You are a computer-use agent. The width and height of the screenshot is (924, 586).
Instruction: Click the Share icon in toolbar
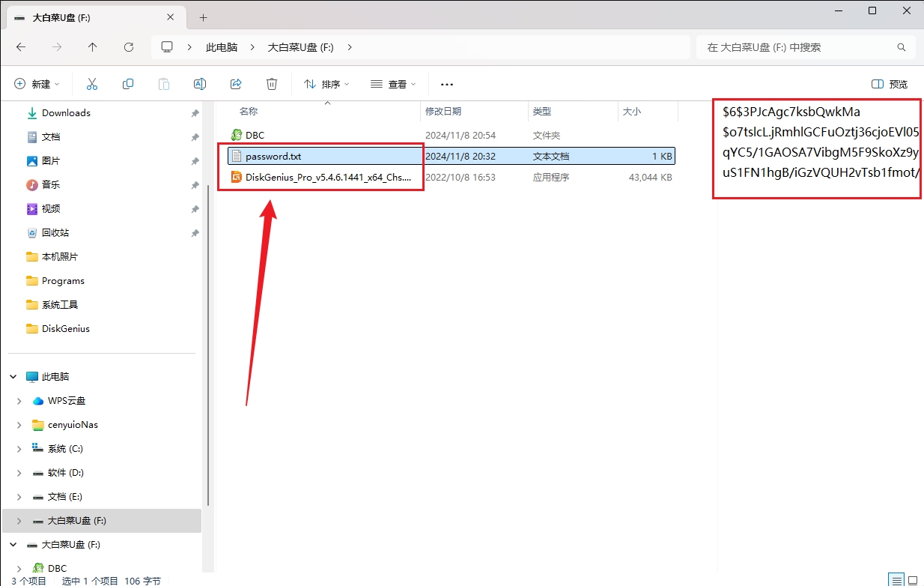point(236,84)
